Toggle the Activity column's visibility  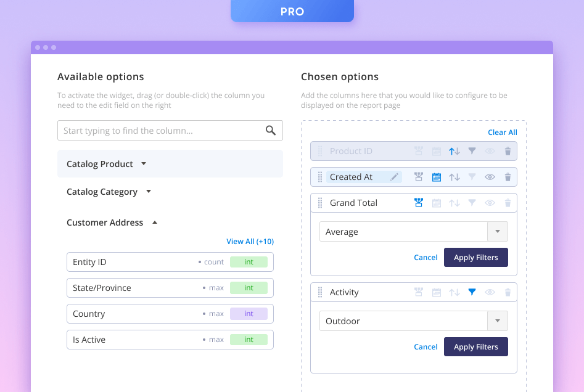(490, 292)
